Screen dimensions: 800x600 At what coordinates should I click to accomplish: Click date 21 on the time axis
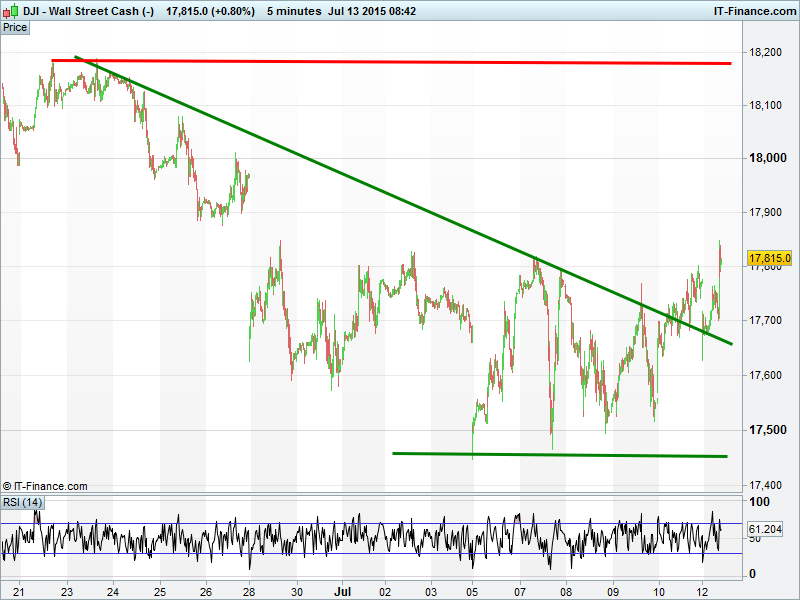[x=19, y=592]
